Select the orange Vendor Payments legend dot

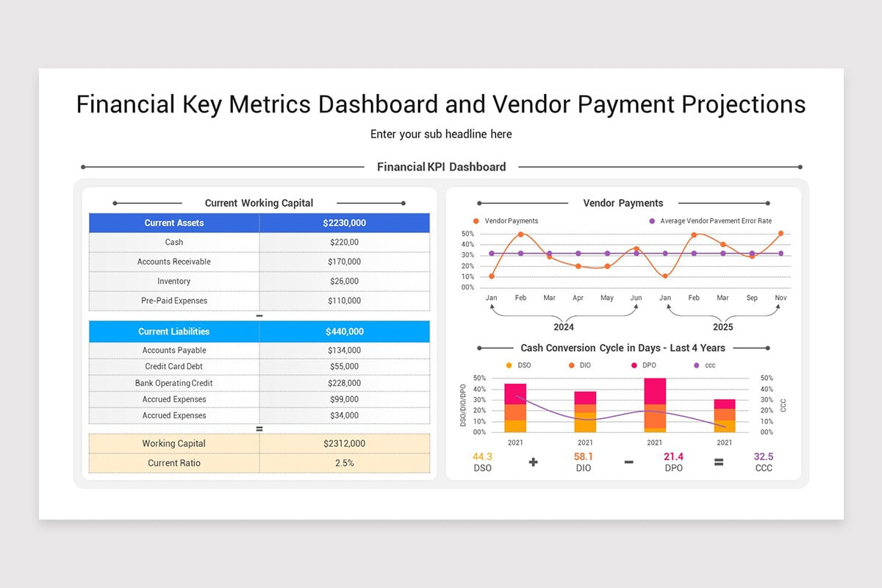tap(476, 220)
